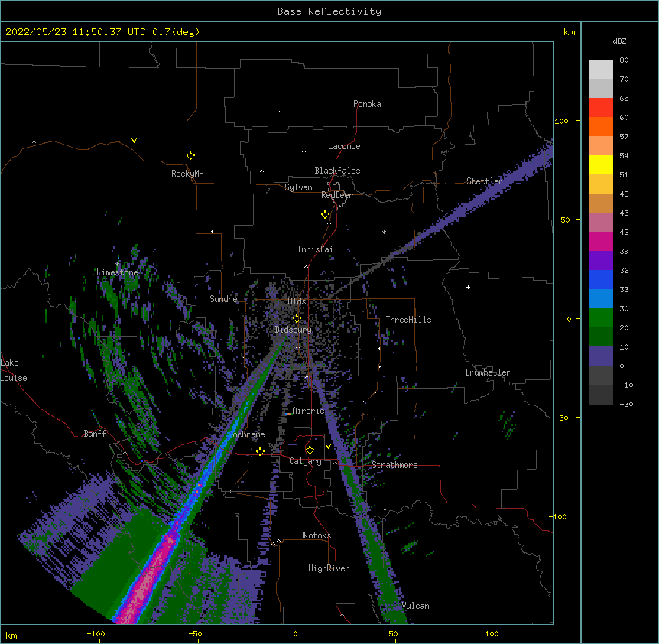Click the RedDeer city label

pos(336,195)
